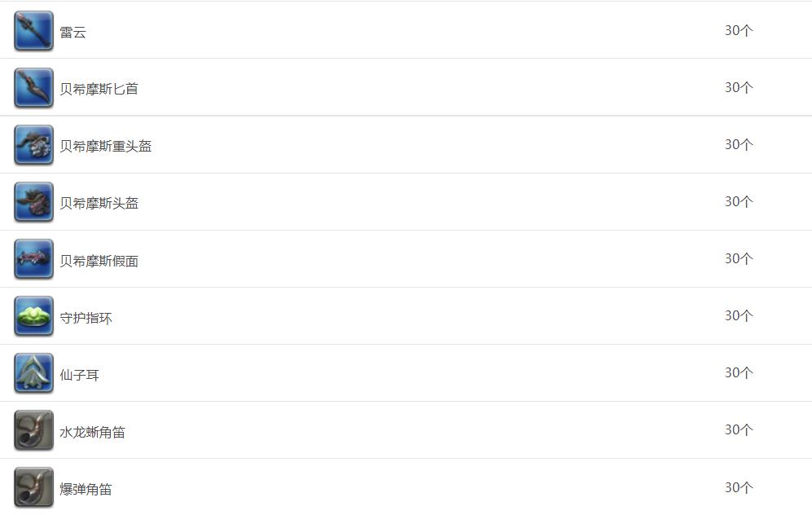Select the 贝希摩斯头盔 name text
This screenshot has height=515, width=812.
coord(99,203)
